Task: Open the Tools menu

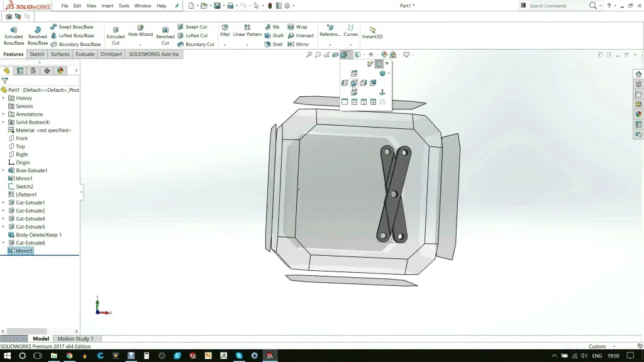Action: [x=124, y=6]
